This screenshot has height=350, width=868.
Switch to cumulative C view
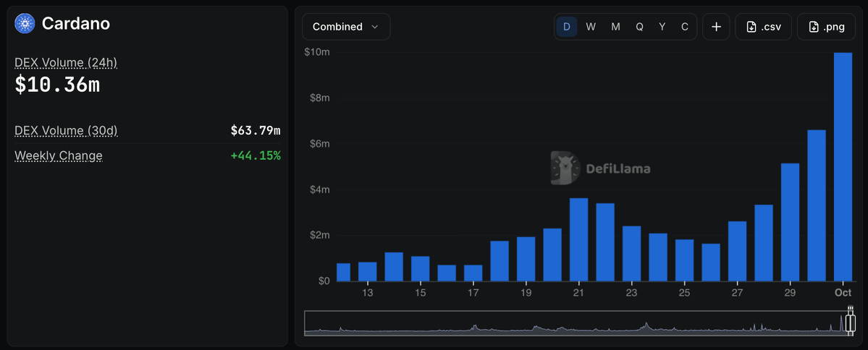(685, 27)
